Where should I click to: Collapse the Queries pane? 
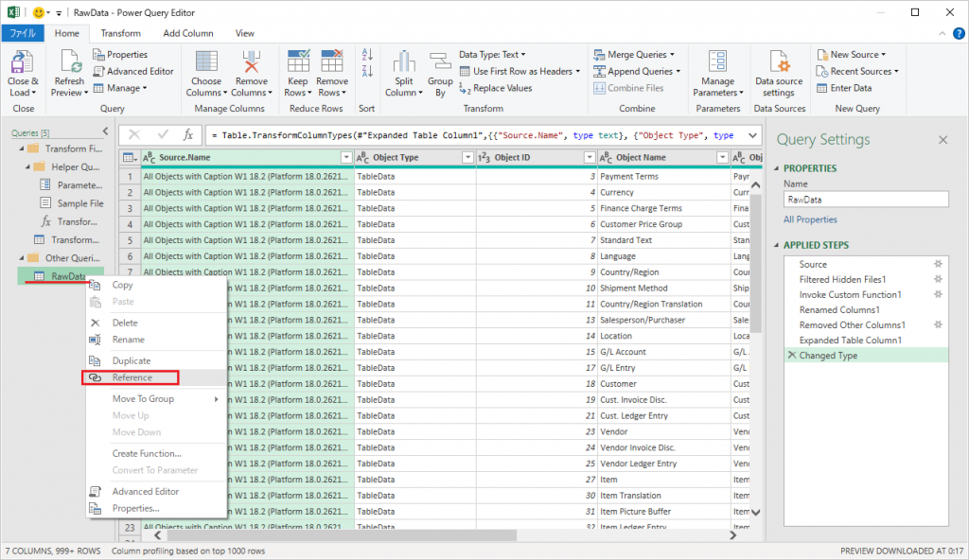pos(105,131)
